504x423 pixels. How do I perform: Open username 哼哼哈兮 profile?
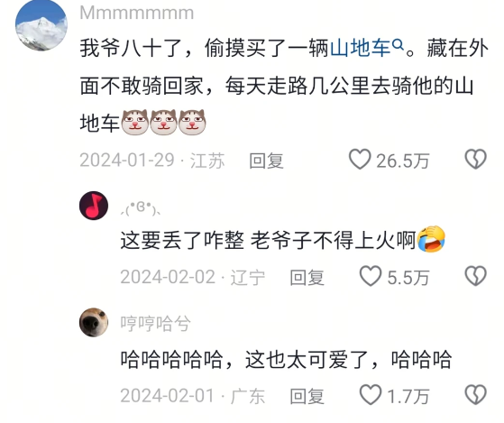[x=156, y=323]
